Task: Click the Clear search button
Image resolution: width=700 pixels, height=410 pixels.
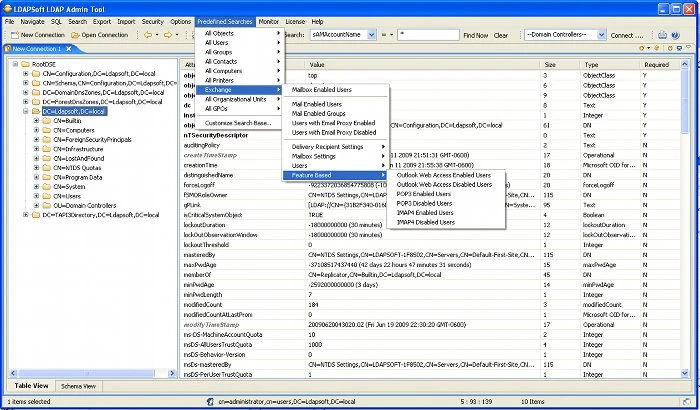Action: coord(500,35)
